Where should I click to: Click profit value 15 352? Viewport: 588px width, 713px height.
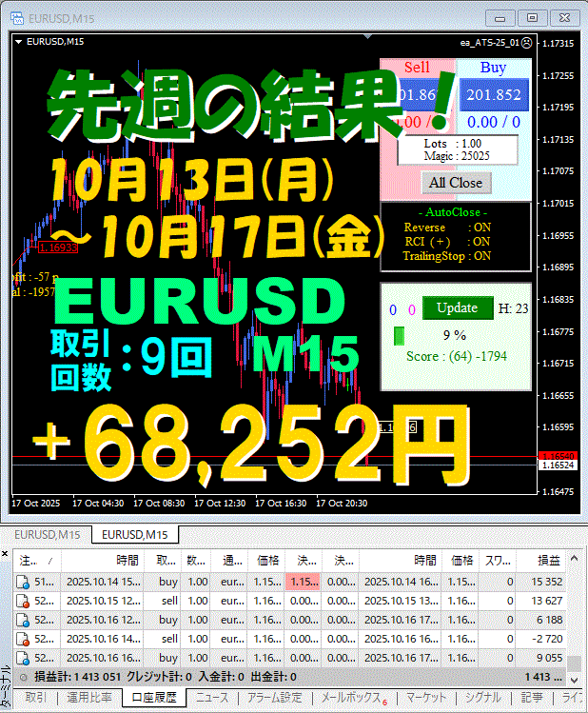pyautogui.click(x=547, y=582)
